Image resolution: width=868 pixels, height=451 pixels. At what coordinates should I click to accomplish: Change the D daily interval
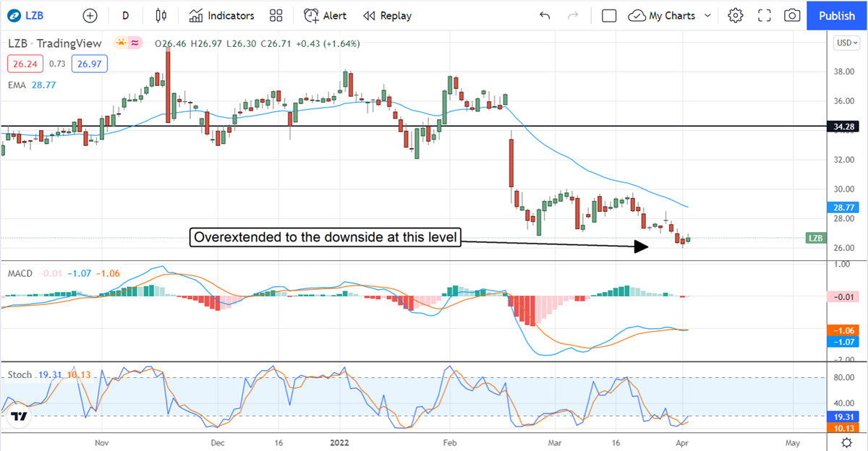click(126, 15)
